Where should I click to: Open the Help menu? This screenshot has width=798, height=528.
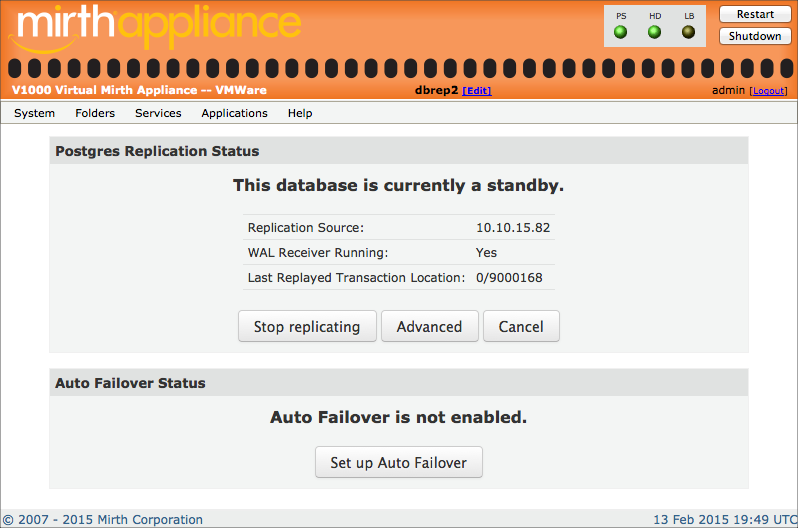pos(300,113)
